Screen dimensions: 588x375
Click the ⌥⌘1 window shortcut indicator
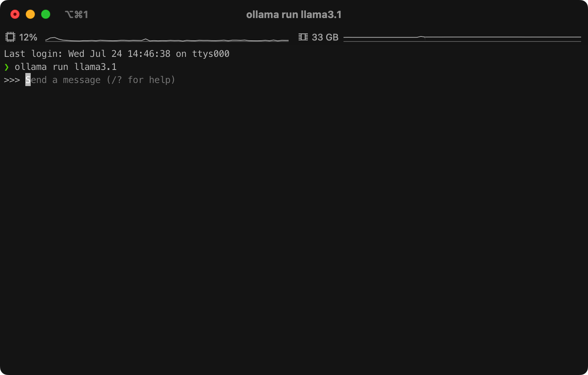(77, 15)
